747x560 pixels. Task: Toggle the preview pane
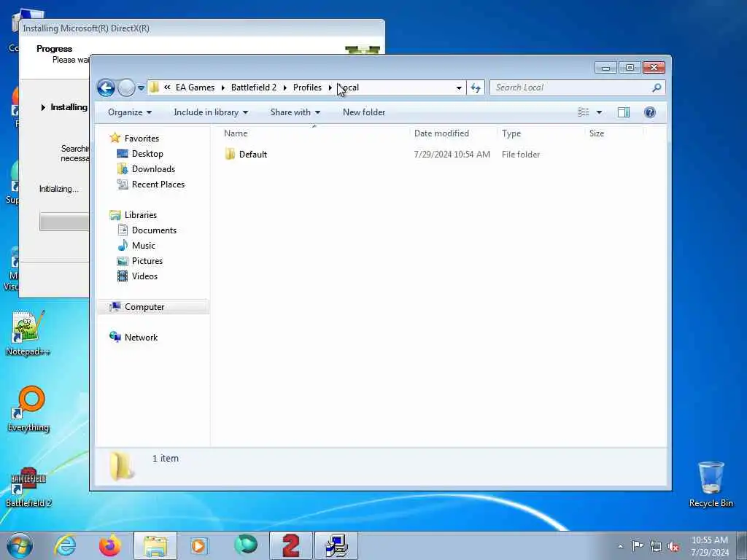tap(624, 112)
